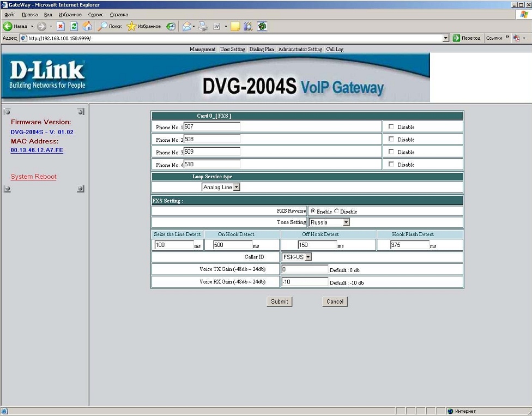Open Search with the magnifier icon
Image resolution: width=532 pixels, height=416 pixels.
click(x=103, y=26)
